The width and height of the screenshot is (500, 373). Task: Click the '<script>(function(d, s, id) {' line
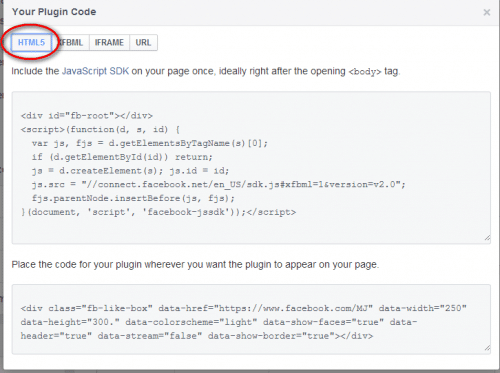100,130
